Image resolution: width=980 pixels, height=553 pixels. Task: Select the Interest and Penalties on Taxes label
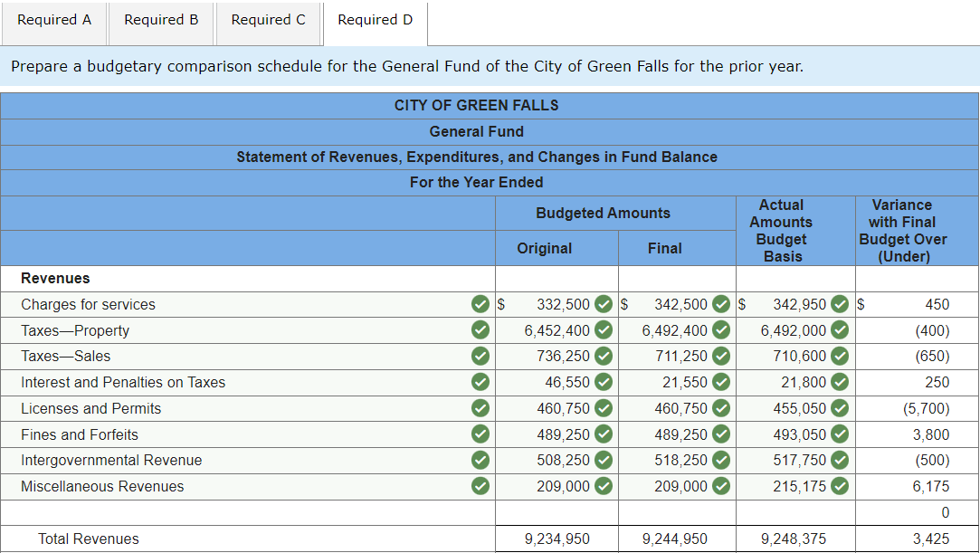coord(123,383)
